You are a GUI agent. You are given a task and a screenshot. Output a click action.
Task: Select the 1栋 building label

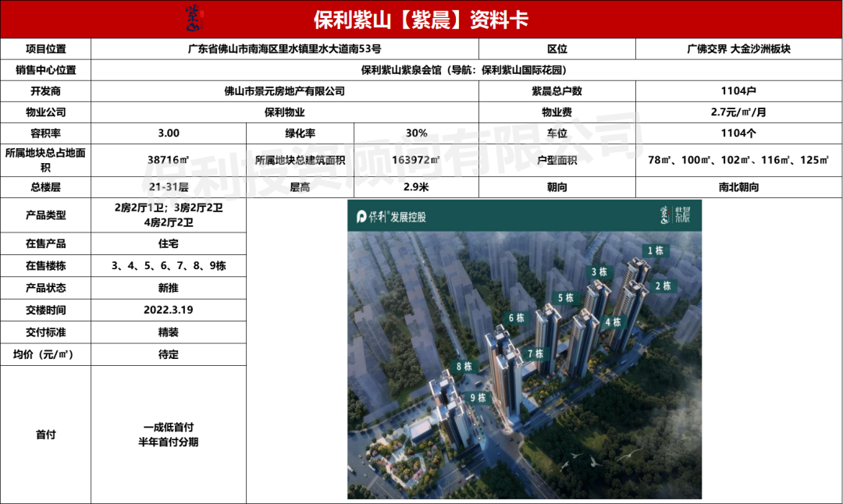[655, 250]
